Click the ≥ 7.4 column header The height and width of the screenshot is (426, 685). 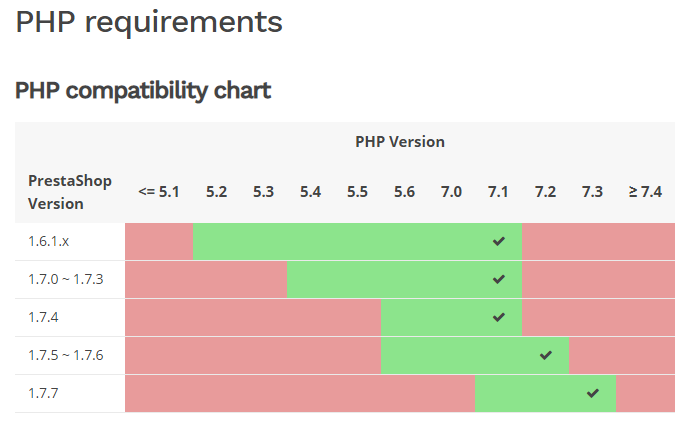point(645,192)
